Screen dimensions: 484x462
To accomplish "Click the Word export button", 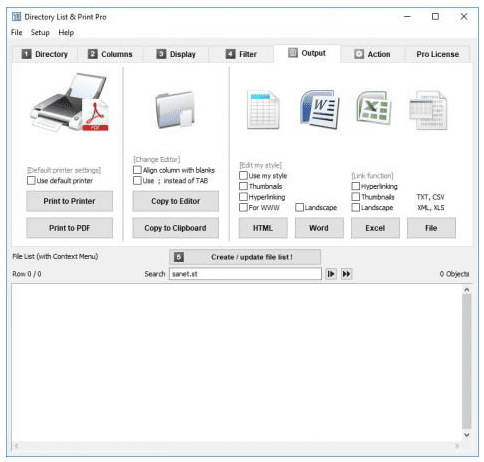I will [x=319, y=228].
